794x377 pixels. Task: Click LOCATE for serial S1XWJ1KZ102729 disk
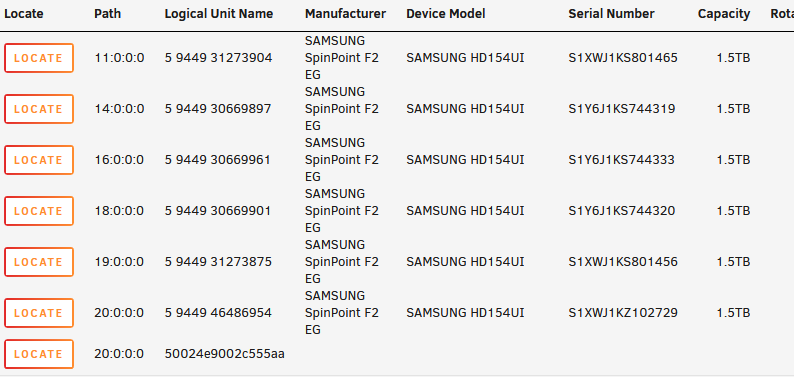point(39,313)
